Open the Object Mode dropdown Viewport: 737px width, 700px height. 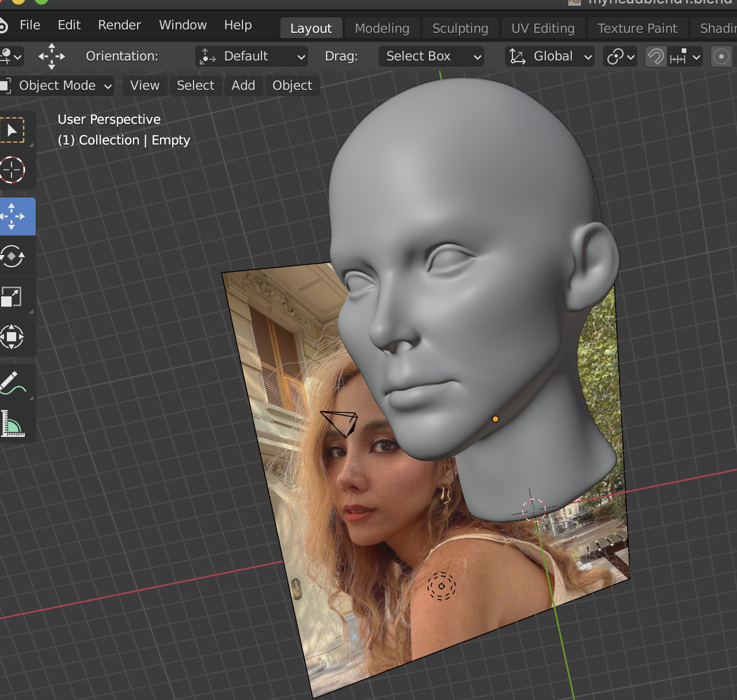pos(56,86)
